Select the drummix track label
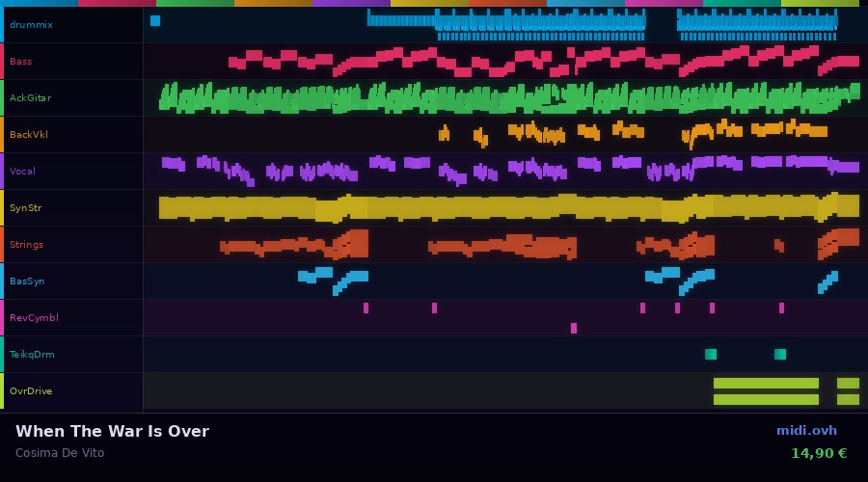 [x=31, y=25]
